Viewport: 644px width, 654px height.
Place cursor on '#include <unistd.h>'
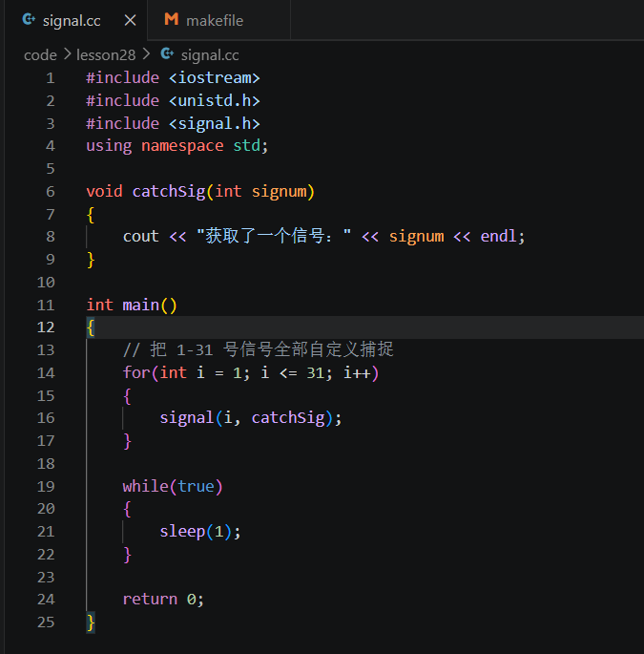pyautogui.click(x=173, y=100)
